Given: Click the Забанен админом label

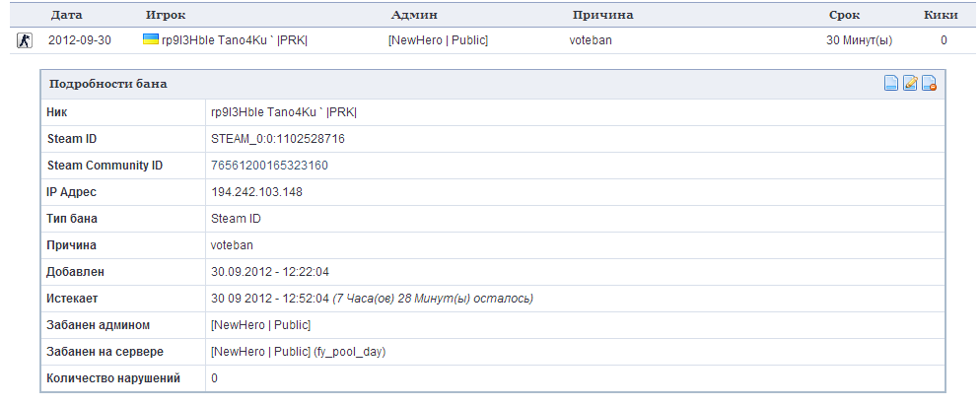Looking at the screenshot, I should (x=99, y=325).
